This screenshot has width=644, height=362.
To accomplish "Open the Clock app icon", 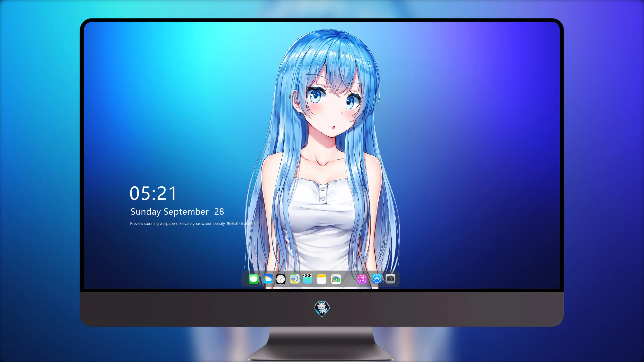I will (281, 279).
